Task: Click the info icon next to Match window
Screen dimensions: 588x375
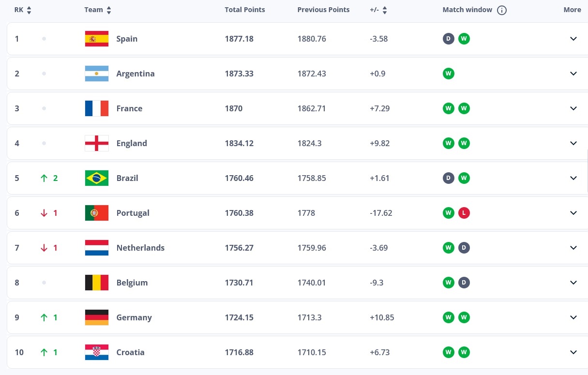Action: tap(502, 10)
